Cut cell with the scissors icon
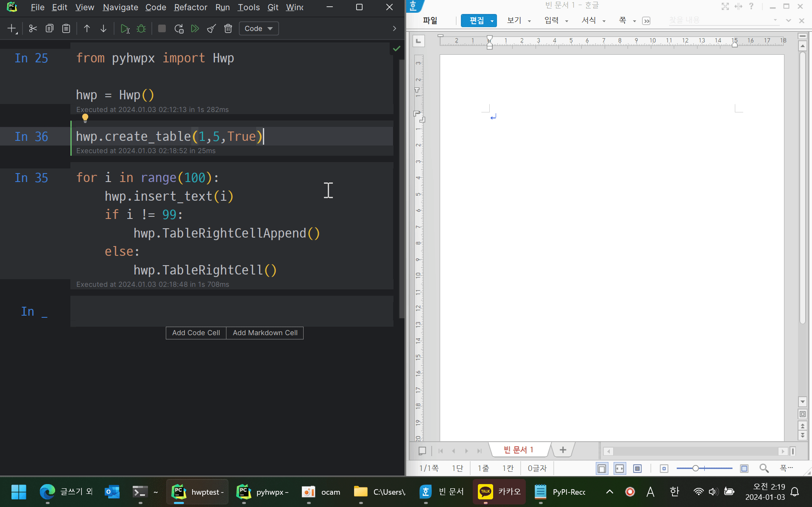The image size is (812, 507). coord(33,28)
